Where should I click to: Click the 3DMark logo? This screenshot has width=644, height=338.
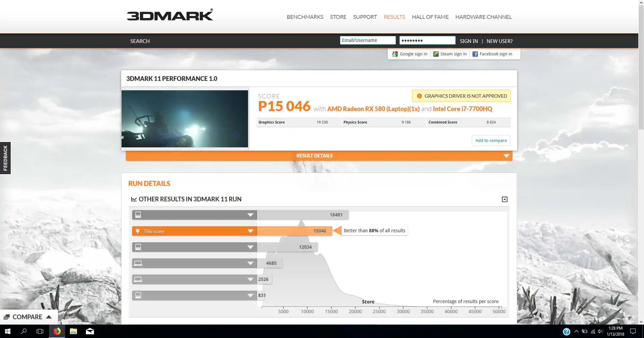169,15
